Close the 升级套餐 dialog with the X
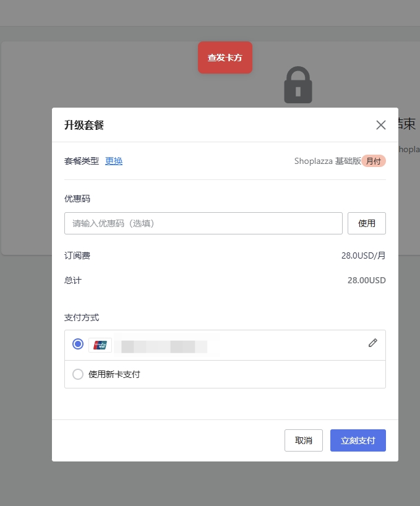The width and height of the screenshot is (420, 506). click(x=380, y=125)
